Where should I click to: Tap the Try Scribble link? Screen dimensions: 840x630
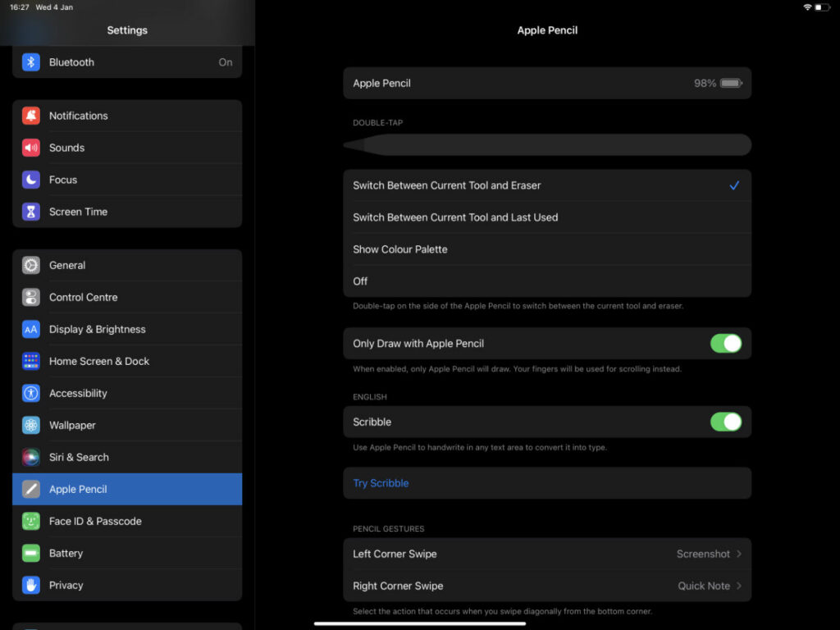tap(381, 483)
